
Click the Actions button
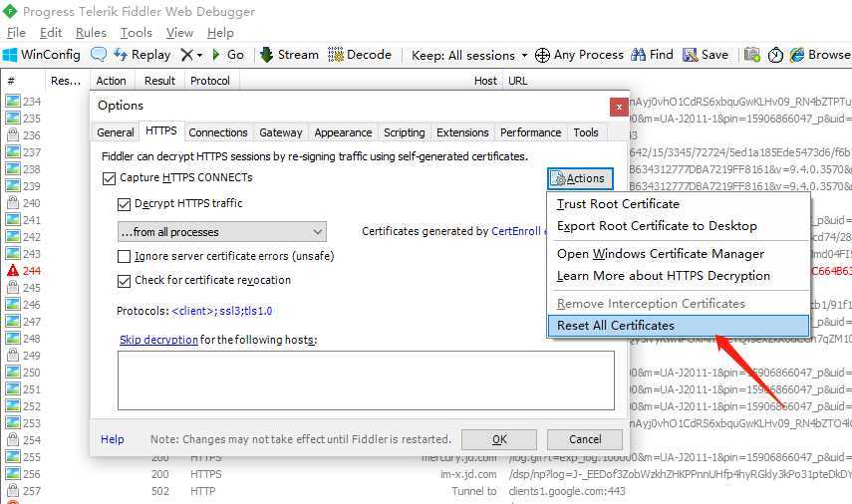click(580, 178)
